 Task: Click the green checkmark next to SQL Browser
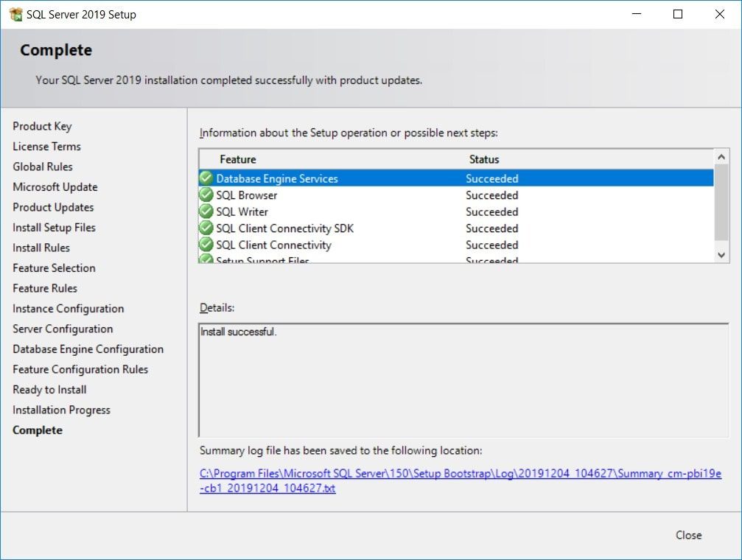click(x=206, y=195)
